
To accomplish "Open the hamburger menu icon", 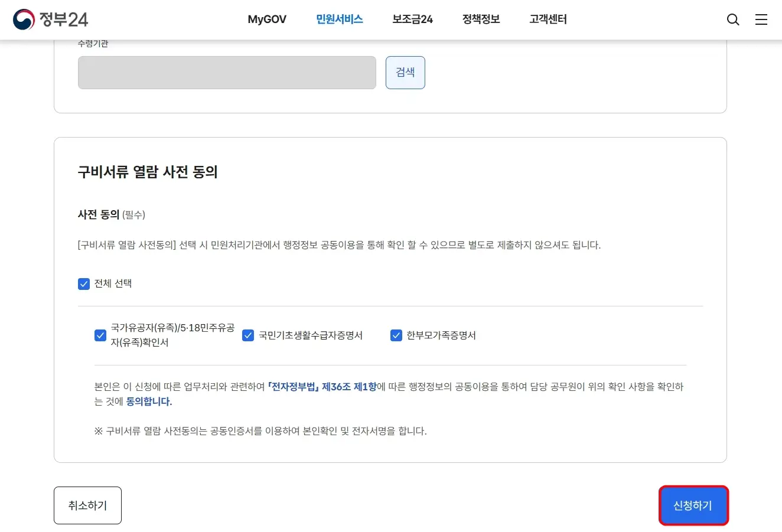I will (761, 19).
